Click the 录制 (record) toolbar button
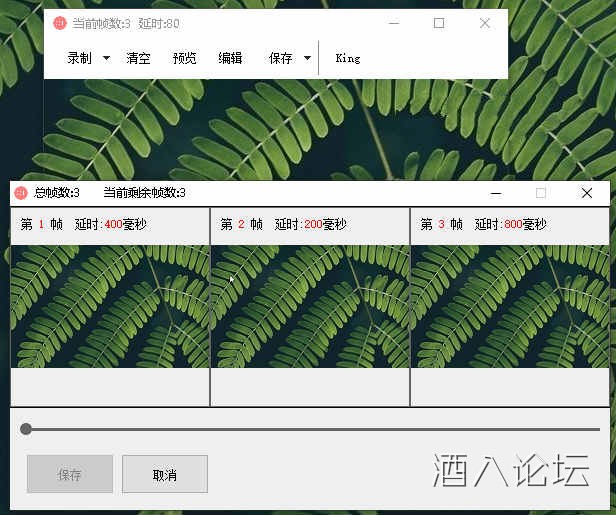 tap(79, 58)
